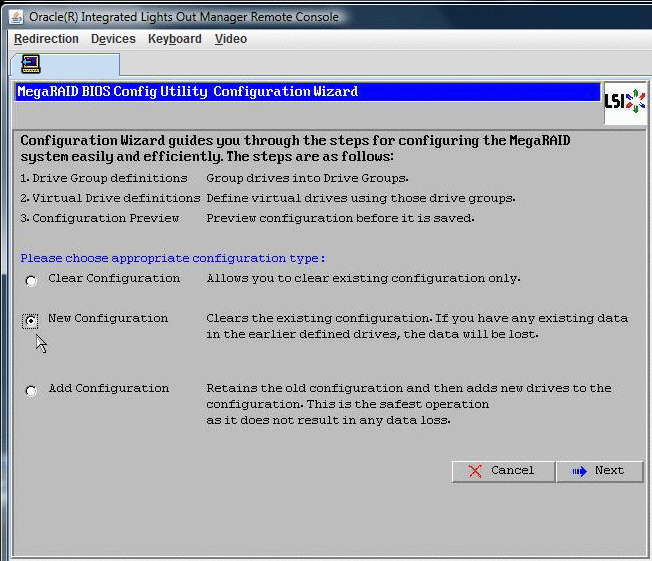The height and width of the screenshot is (561, 652).
Task: Click 'as it does not result in any data loss' text
Action: [x=328, y=420]
